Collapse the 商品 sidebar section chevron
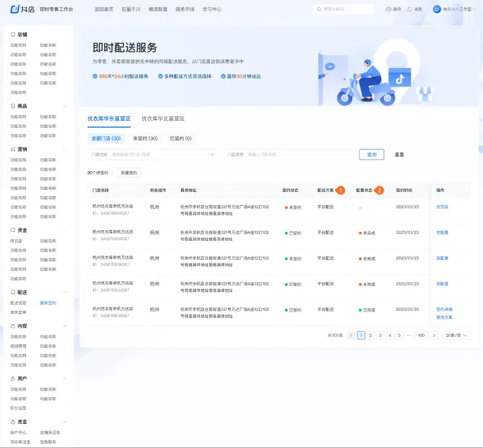This screenshot has height=448, width=483. point(65,106)
